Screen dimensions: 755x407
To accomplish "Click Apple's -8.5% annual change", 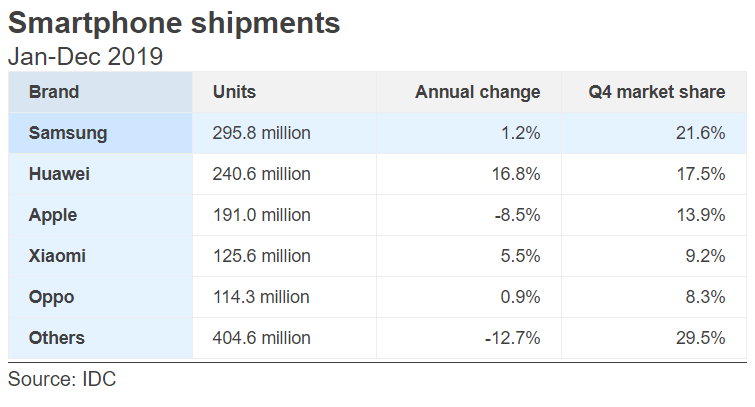I will (518, 215).
